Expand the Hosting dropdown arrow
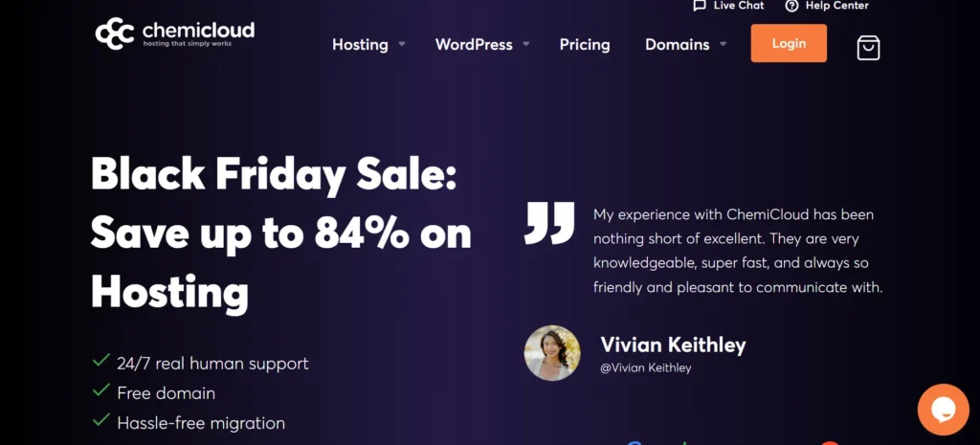 (x=402, y=44)
